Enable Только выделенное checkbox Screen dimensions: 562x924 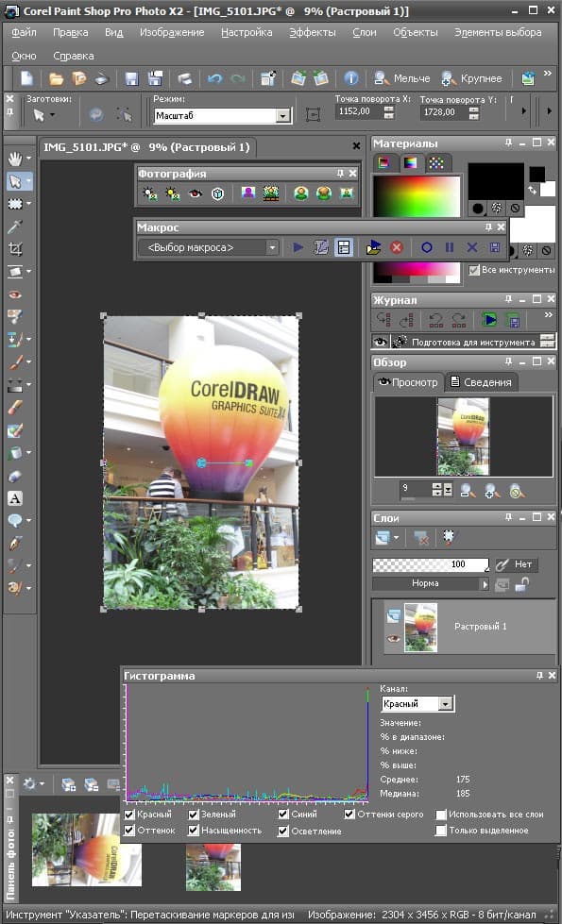pos(440,831)
